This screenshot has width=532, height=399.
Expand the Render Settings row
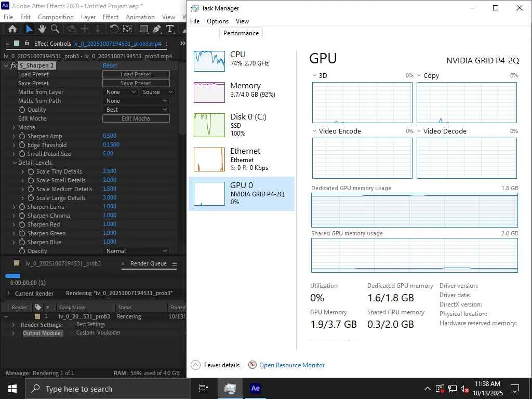click(x=14, y=325)
